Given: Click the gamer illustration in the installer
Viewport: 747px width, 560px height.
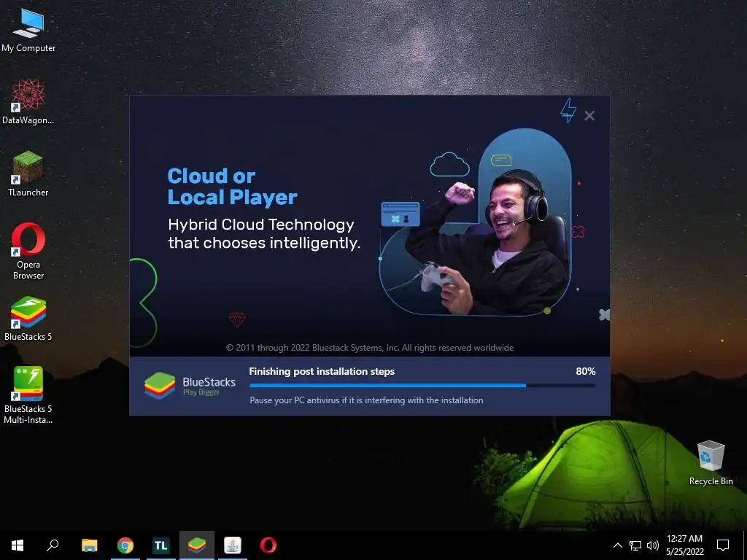Looking at the screenshot, I should point(475,222).
